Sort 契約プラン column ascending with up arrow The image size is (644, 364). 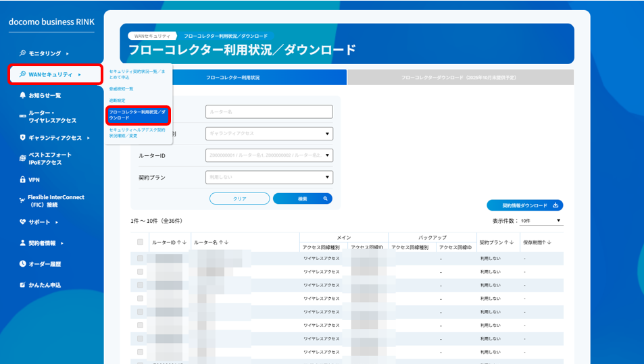pyautogui.click(x=506, y=242)
